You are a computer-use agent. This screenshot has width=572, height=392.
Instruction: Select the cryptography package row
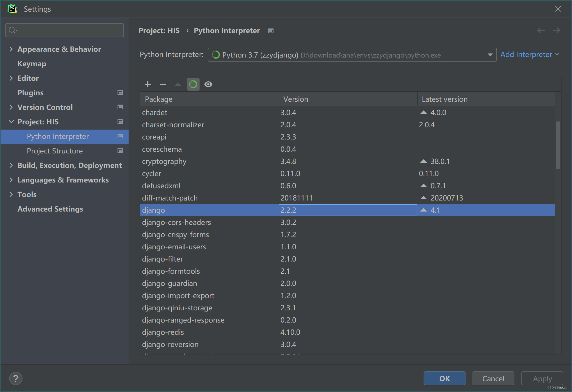(348, 161)
